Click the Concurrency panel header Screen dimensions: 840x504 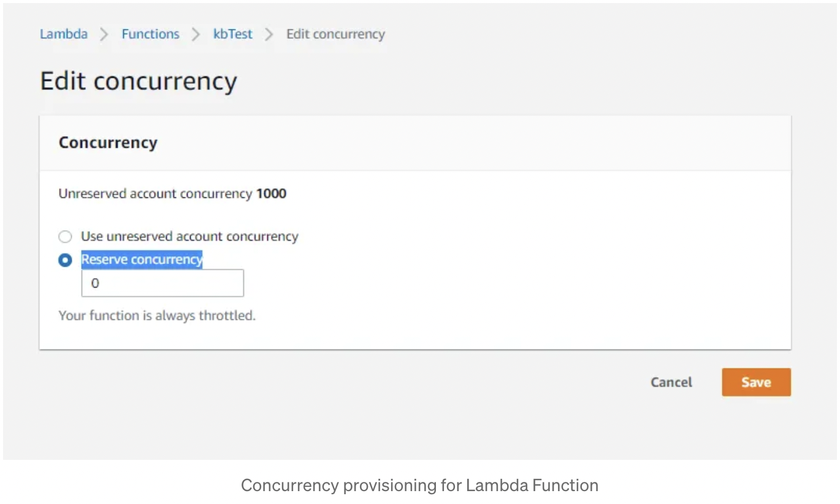point(108,143)
